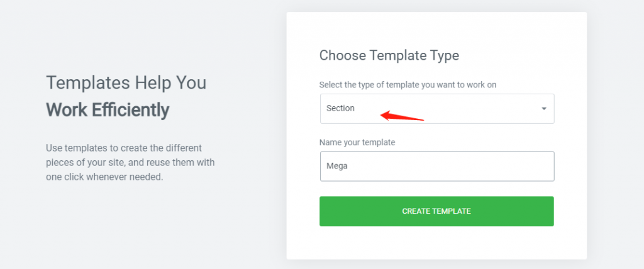Click the word Section inside the dropdown

click(340, 109)
